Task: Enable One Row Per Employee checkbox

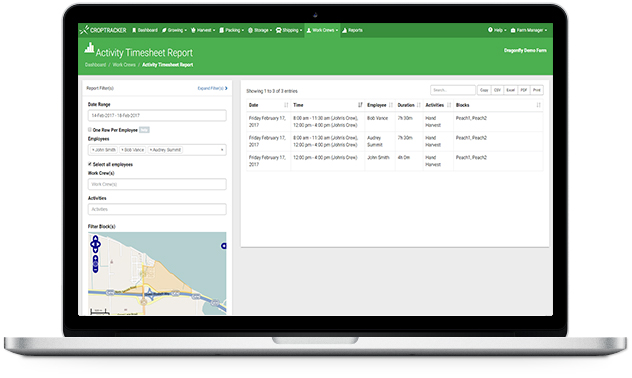Action: (89, 129)
